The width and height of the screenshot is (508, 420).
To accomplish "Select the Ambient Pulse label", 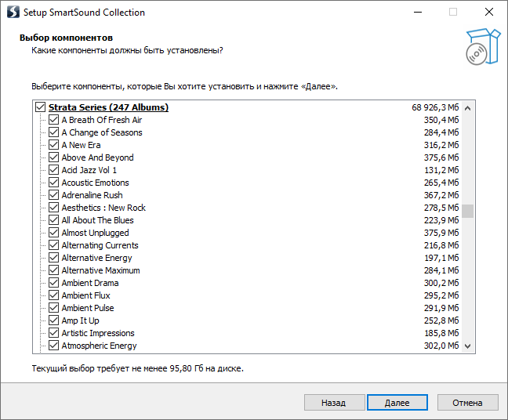I will pyautogui.click(x=88, y=308).
